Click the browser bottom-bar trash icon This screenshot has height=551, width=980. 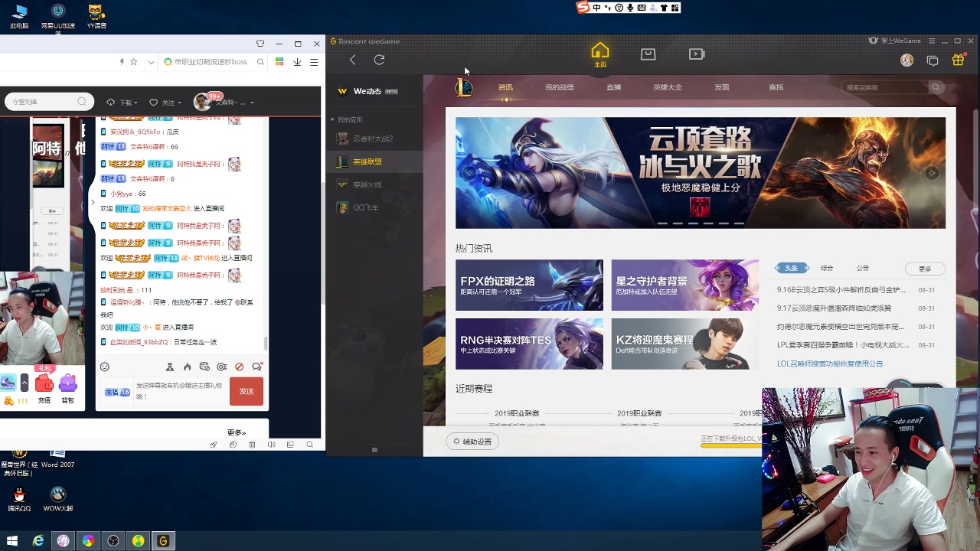click(252, 445)
